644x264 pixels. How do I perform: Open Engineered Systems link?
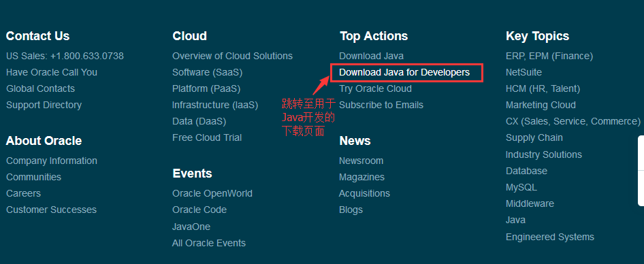pos(550,237)
